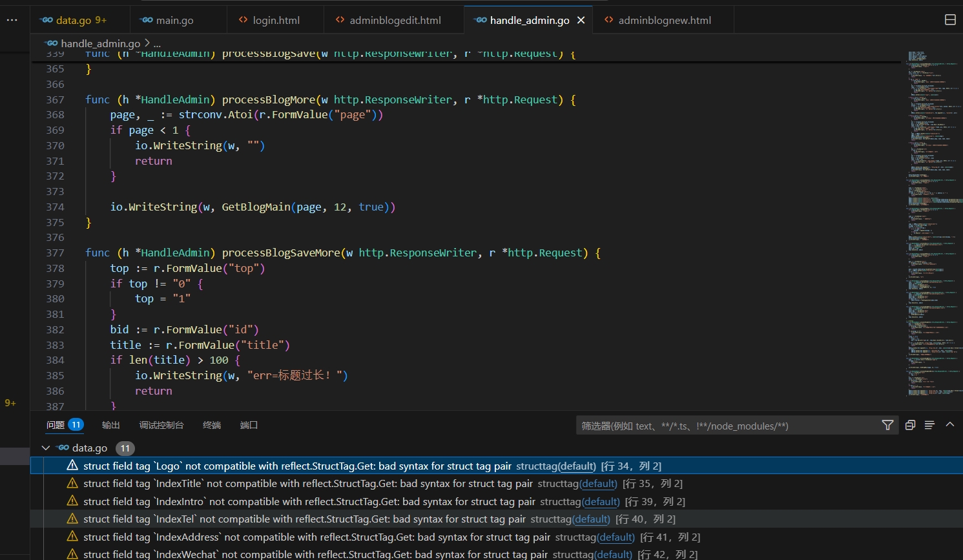The height and width of the screenshot is (560, 963).
Task: Collapse the data.go problems group
Action: coord(46,448)
